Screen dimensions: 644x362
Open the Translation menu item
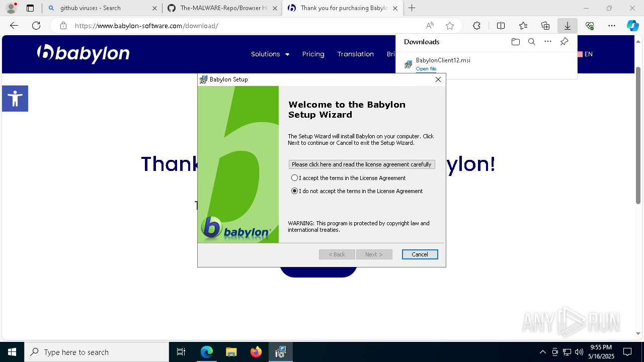click(x=355, y=54)
